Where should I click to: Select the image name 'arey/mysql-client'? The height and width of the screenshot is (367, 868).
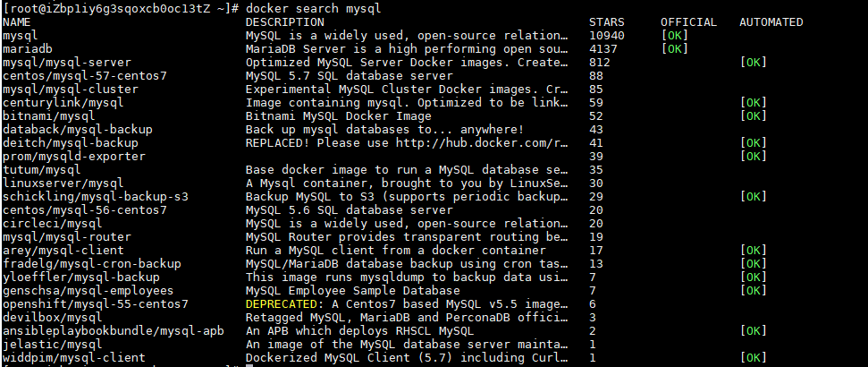point(63,251)
